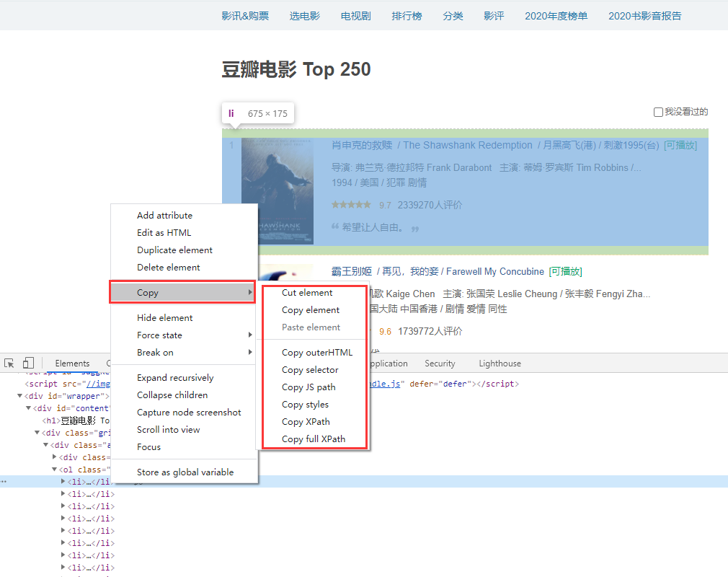This screenshot has height=577, width=728.
Task: Toggle the device toolbar icon
Action: 28,364
